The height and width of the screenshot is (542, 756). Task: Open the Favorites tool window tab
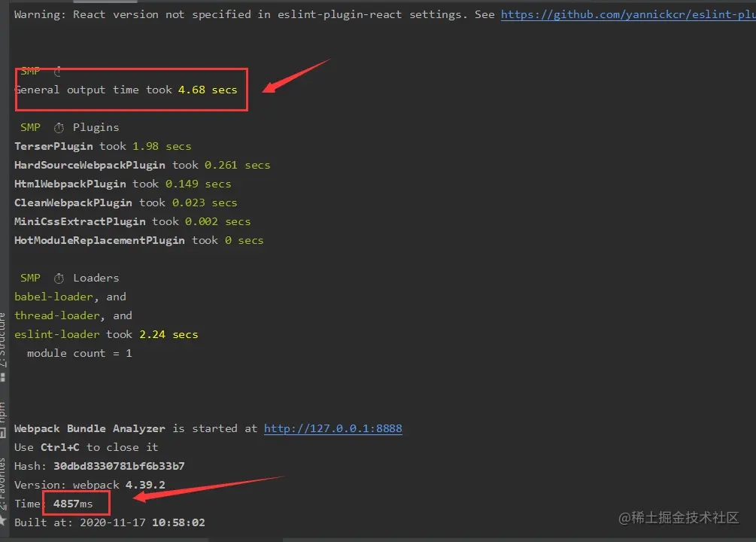coord(3,483)
